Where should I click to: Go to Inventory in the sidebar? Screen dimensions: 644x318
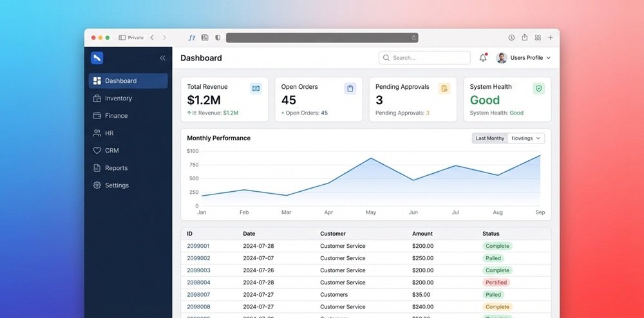coord(118,98)
